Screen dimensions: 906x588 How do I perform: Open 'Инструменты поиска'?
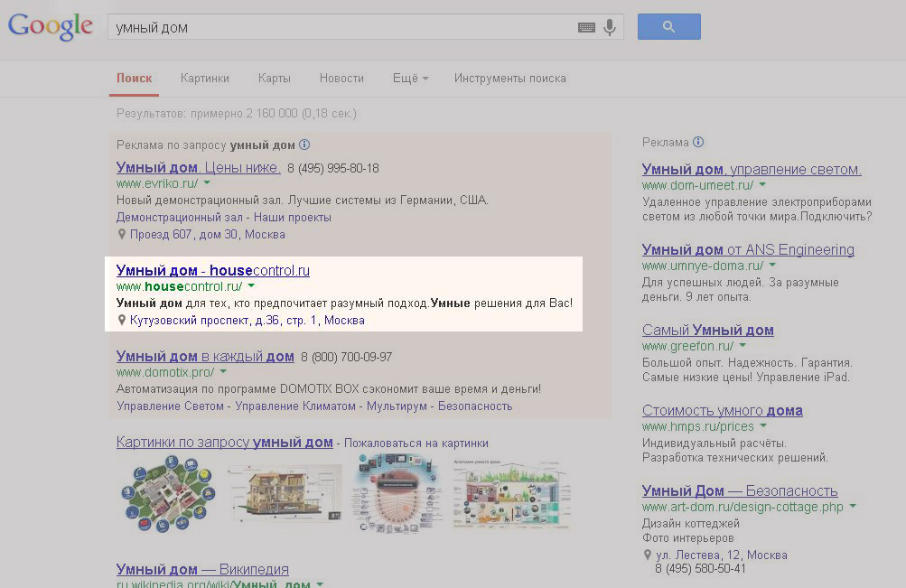pos(510,78)
